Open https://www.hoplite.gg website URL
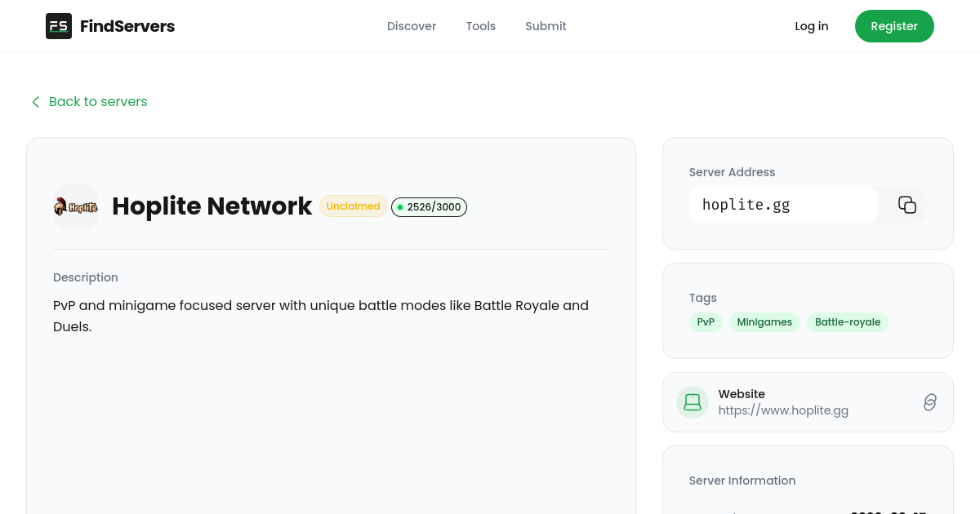Image resolution: width=980 pixels, height=514 pixels. click(x=783, y=410)
